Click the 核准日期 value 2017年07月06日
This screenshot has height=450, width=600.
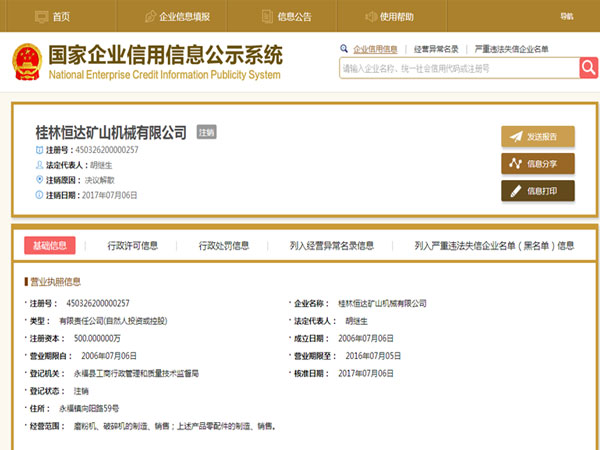[x=366, y=374]
